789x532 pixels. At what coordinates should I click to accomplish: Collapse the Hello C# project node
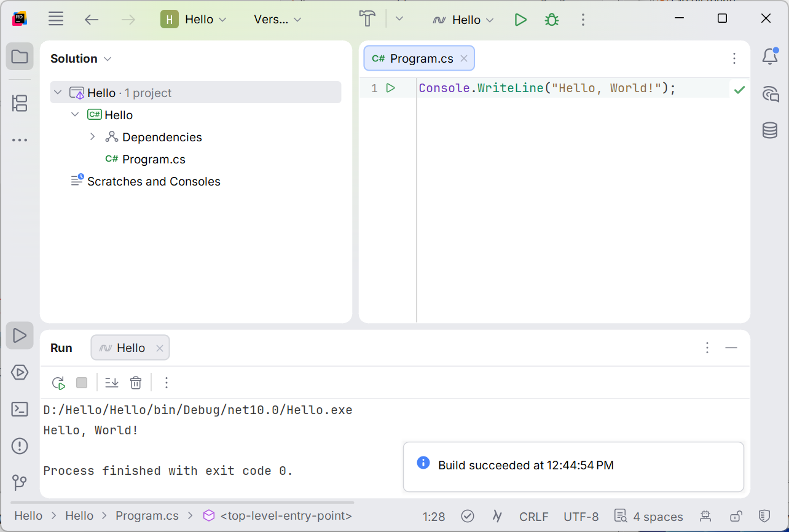pyautogui.click(x=75, y=115)
